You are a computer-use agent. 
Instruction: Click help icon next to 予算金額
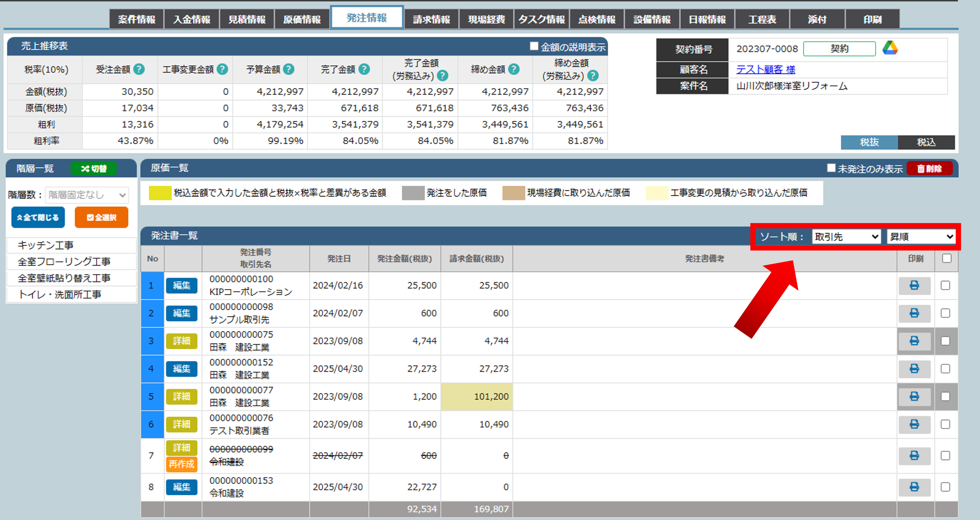(289, 69)
